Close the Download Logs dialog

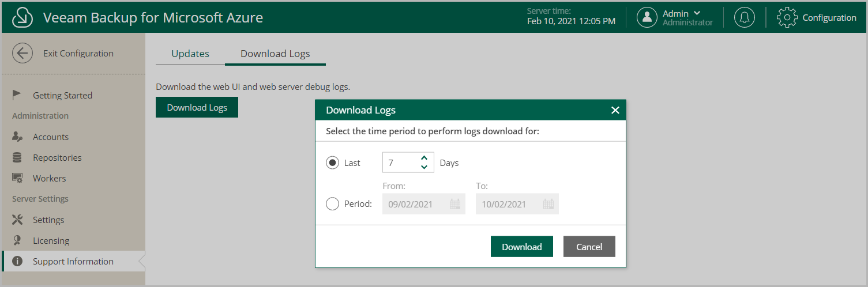[x=615, y=110]
